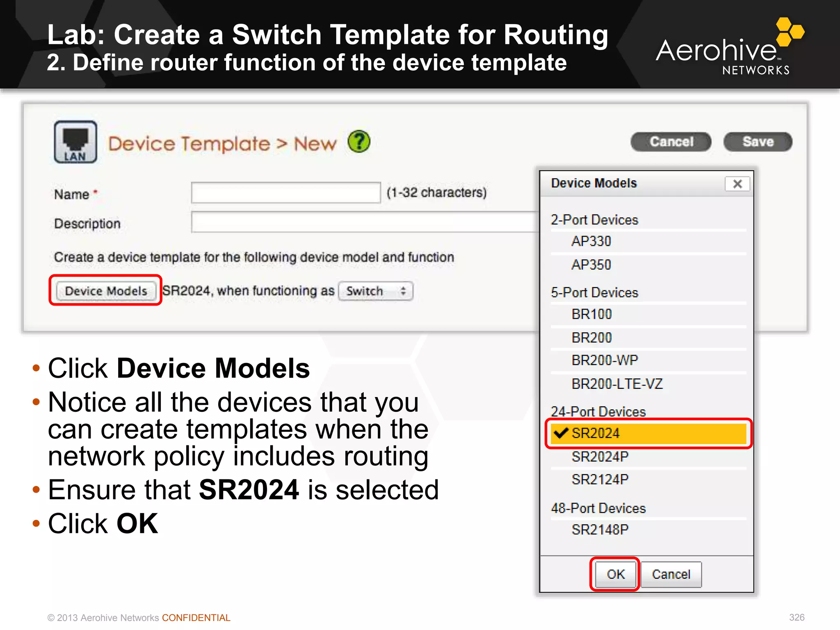Open the Switch function dropdown
This screenshot has width=840, height=630.
(376, 291)
